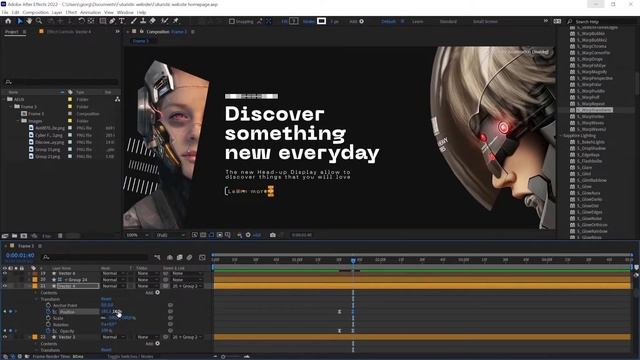Switch to the Standard workspace

[448, 21]
